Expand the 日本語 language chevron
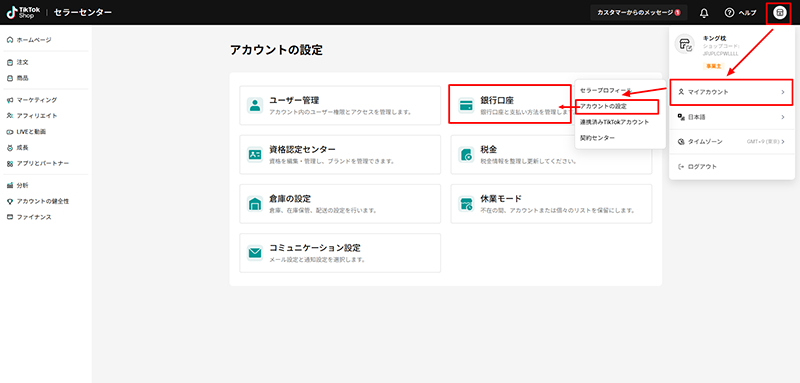 pyautogui.click(x=783, y=117)
